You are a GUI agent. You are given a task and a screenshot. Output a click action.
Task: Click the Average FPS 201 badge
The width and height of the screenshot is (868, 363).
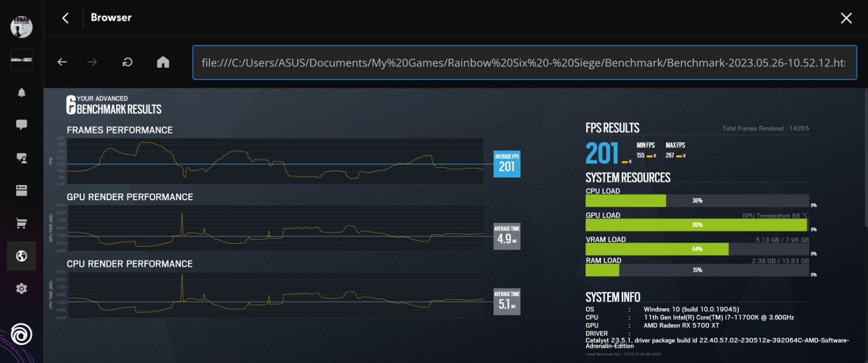pyautogui.click(x=507, y=164)
